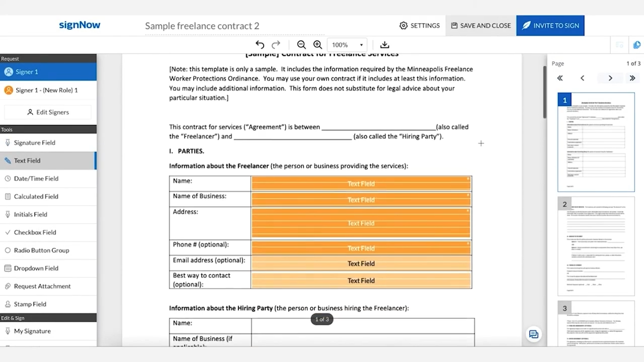Download the document
The height and width of the screenshot is (362, 644).
(384, 45)
